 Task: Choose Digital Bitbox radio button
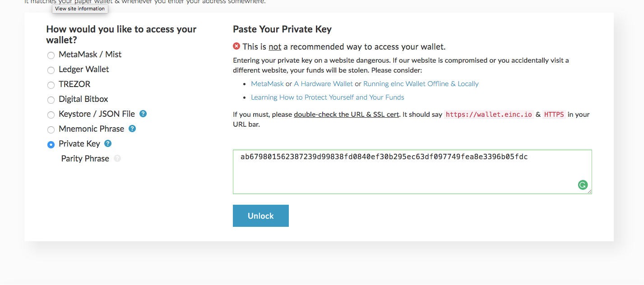(51, 100)
